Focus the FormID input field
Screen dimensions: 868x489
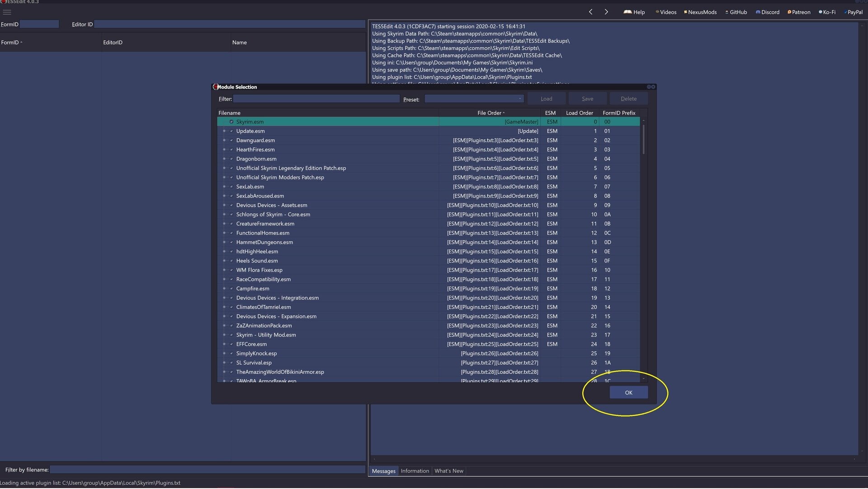pos(39,24)
